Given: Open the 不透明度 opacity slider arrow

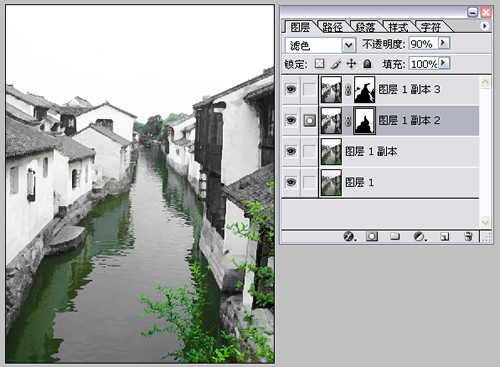Looking at the screenshot, I should tap(443, 43).
